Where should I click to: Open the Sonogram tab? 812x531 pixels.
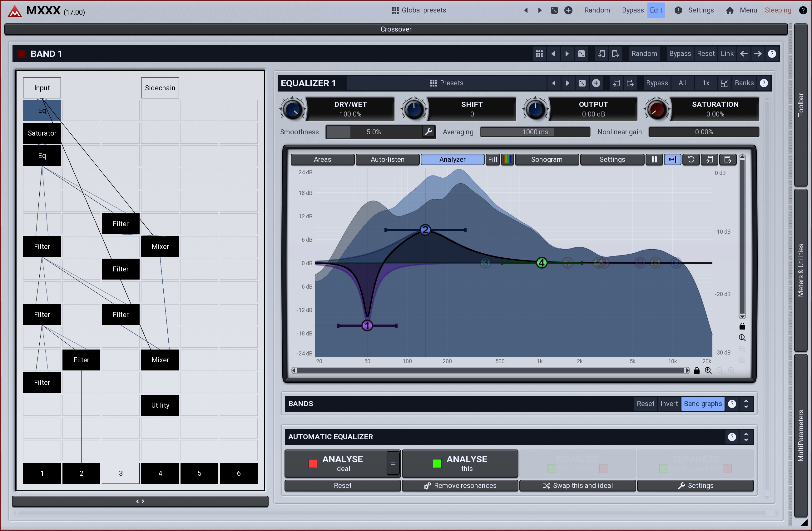pos(547,159)
